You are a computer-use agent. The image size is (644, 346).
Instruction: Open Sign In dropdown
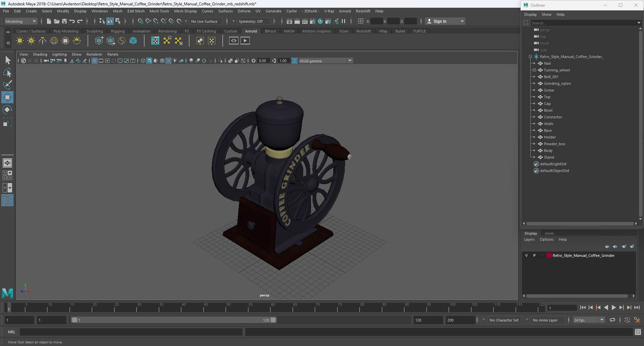[x=445, y=21]
